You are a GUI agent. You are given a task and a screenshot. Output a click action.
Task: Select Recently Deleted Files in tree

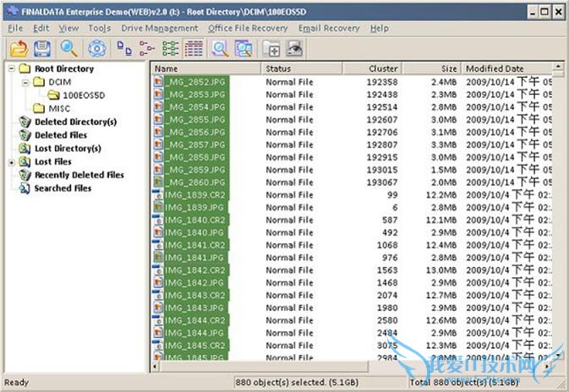(79, 175)
